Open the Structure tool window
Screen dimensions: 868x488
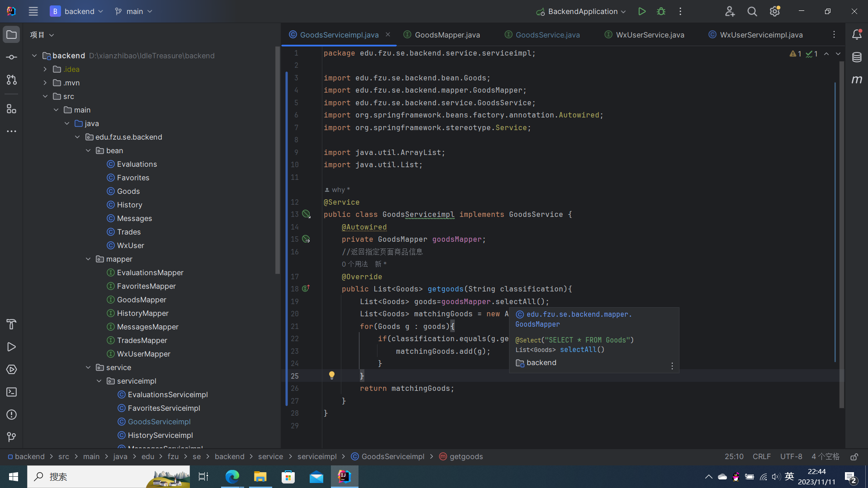pyautogui.click(x=11, y=108)
